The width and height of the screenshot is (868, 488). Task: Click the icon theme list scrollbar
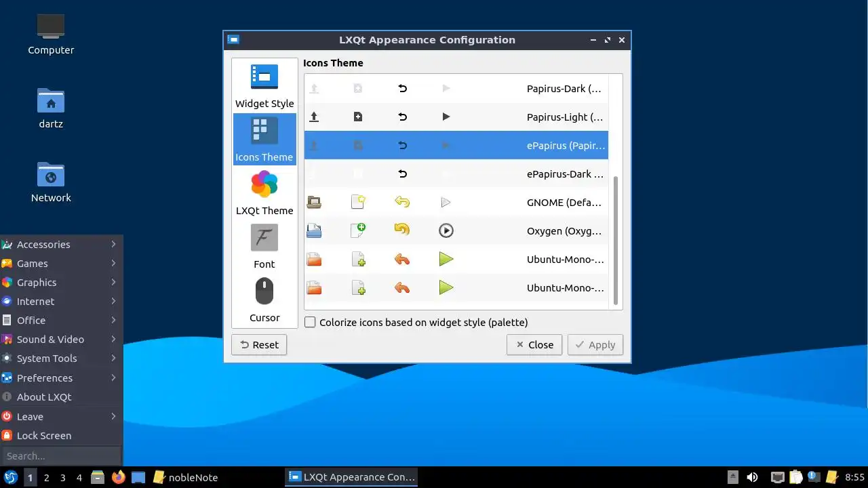tap(616, 241)
